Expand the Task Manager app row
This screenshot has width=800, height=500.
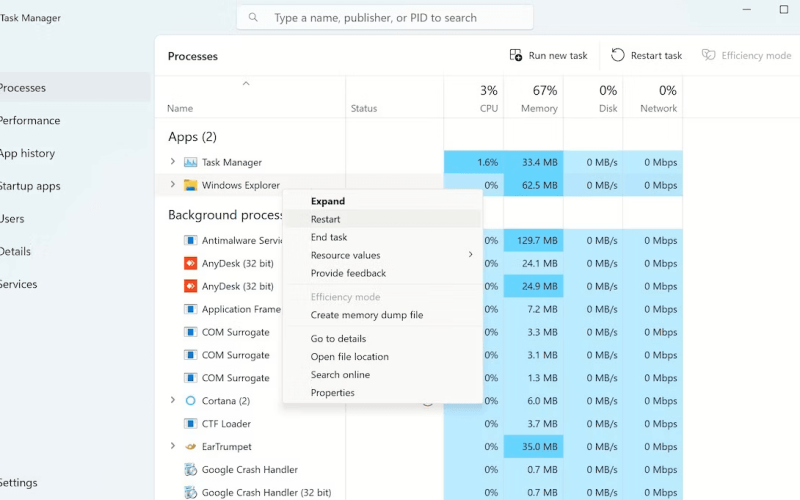[172, 162]
